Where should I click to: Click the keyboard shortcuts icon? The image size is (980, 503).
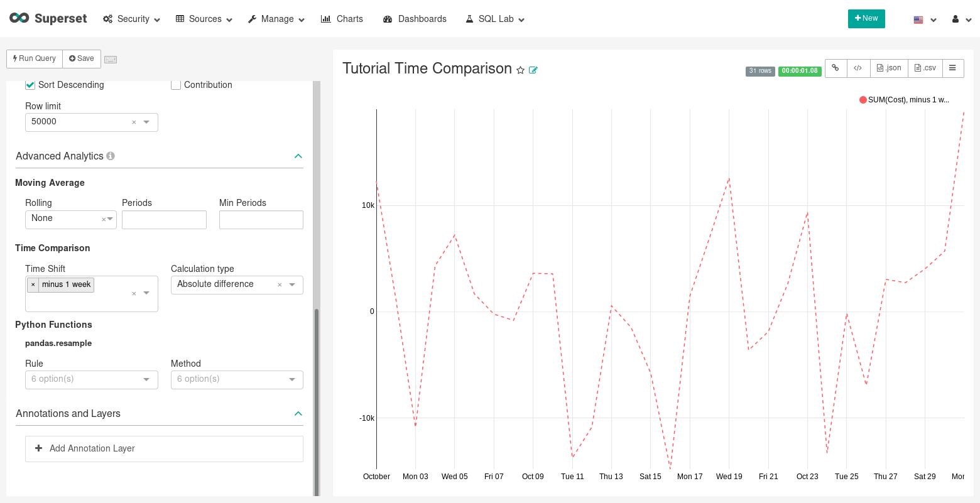tap(111, 59)
